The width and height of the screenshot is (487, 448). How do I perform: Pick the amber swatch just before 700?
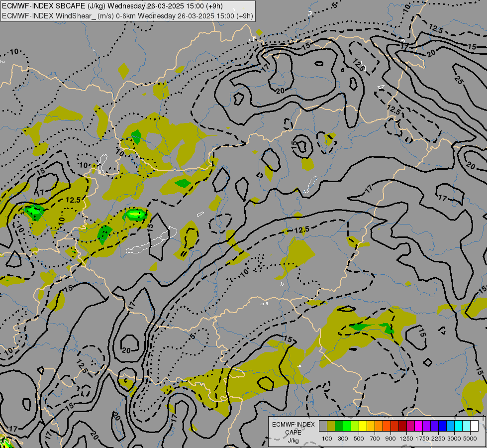371,426
